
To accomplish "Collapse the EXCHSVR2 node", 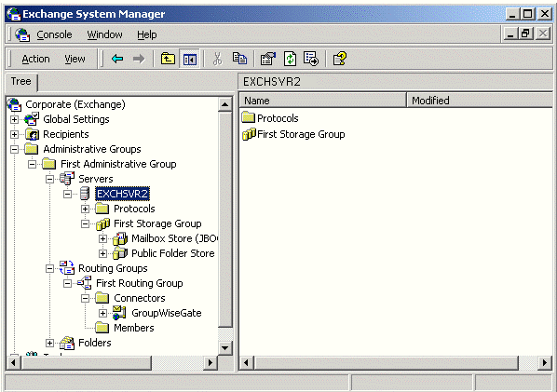I will coord(67,195).
